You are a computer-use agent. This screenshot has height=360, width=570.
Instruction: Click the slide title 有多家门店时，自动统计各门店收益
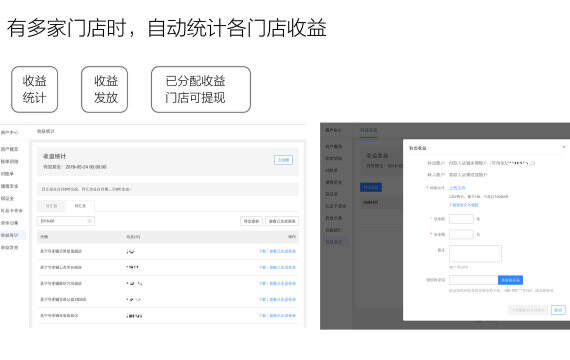click(167, 28)
